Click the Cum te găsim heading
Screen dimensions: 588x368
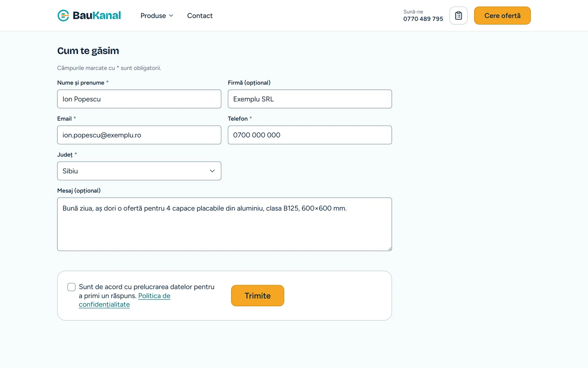pyautogui.click(x=88, y=51)
